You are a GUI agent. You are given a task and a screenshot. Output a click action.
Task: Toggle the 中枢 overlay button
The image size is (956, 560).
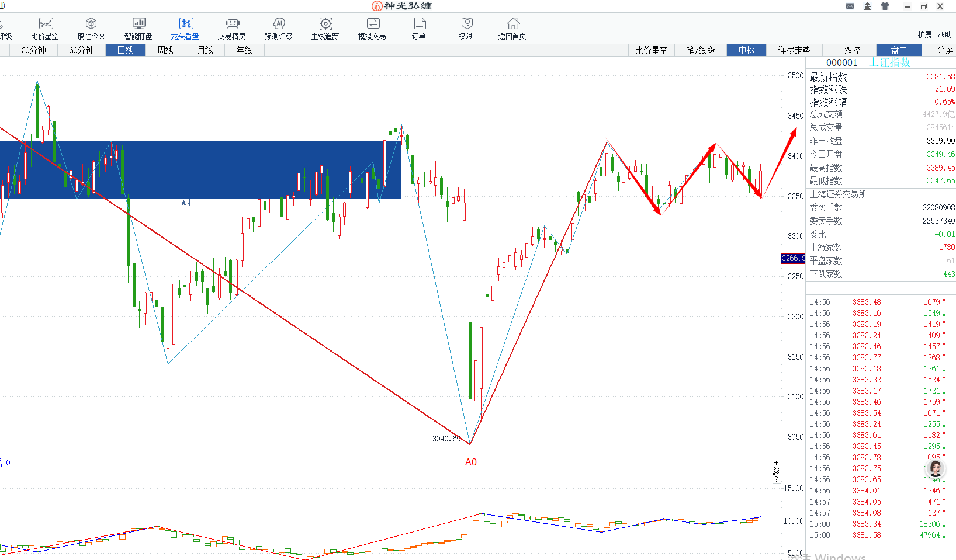[x=746, y=50]
